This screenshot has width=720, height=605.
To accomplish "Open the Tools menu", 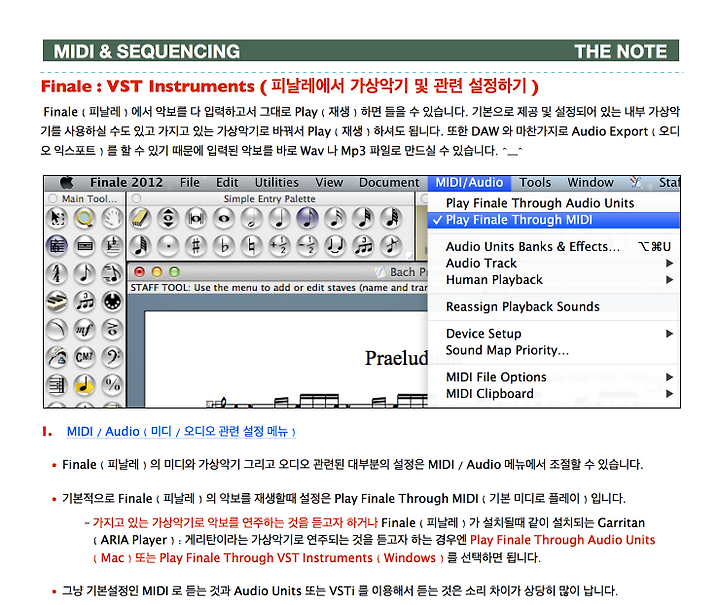I will [535, 183].
